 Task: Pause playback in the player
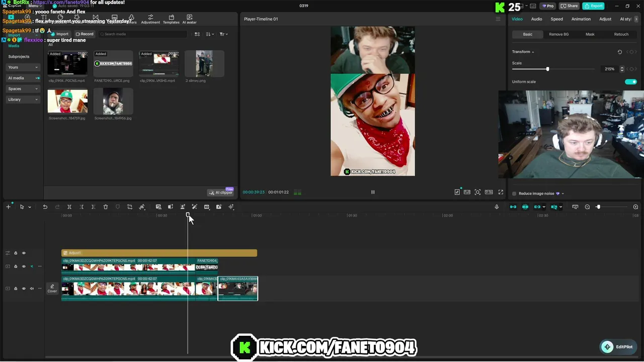pyautogui.click(x=373, y=192)
